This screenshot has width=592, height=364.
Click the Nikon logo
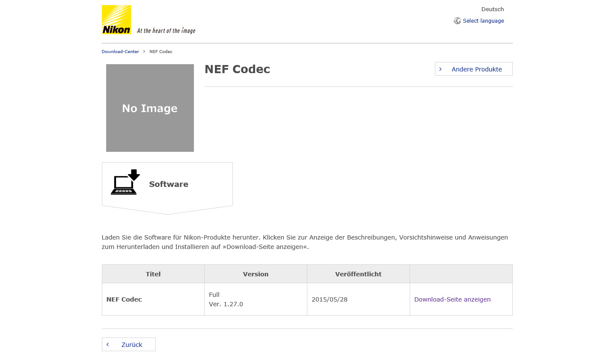tap(116, 20)
